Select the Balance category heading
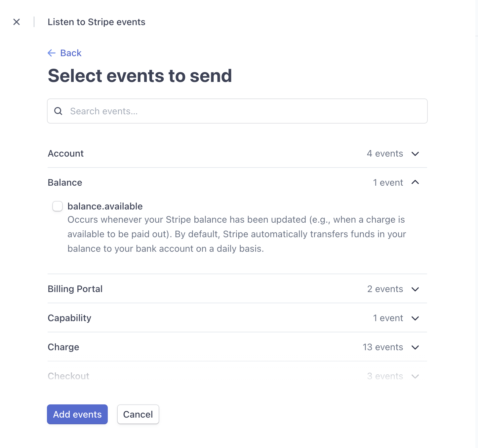The image size is (478, 448). 65,182
